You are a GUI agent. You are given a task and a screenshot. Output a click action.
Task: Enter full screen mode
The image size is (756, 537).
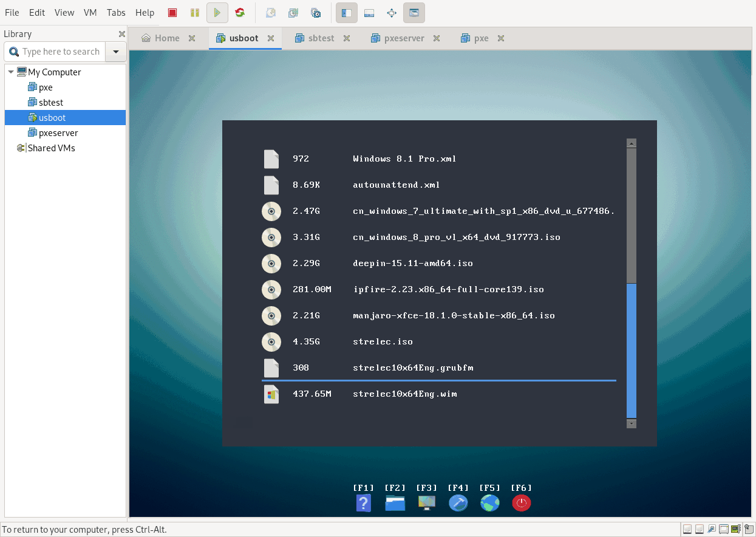391,12
